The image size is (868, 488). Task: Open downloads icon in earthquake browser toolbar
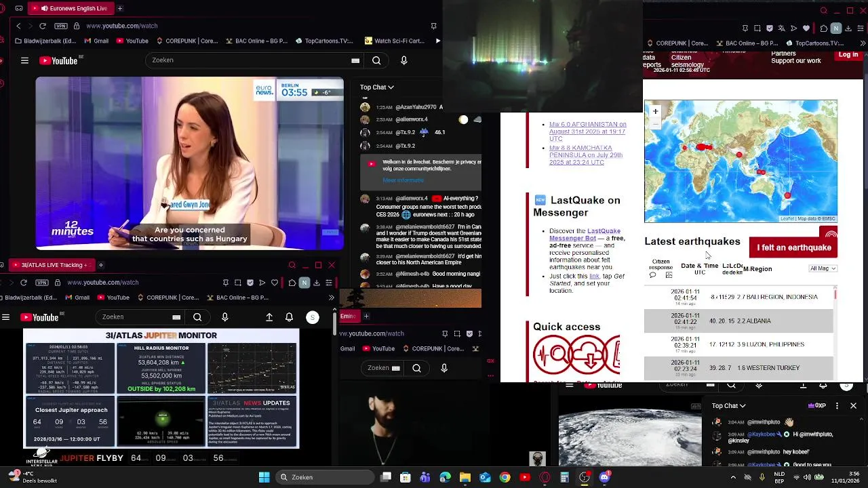848,28
